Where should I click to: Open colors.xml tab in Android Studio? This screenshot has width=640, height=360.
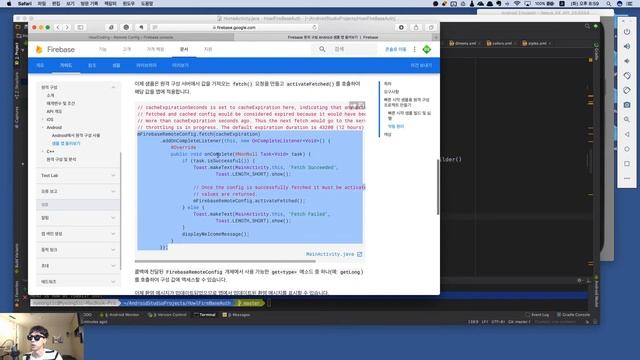tap(500, 43)
